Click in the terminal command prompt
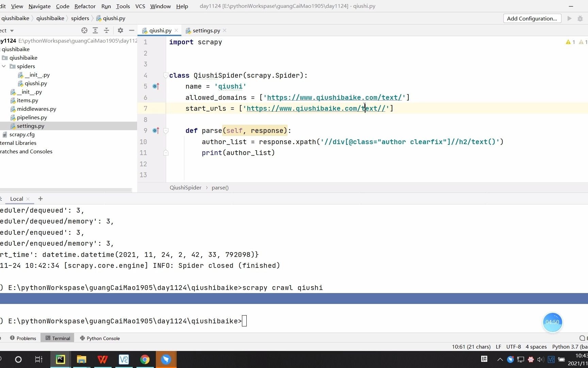Viewport: 588px width, 368px height. (x=244, y=321)
